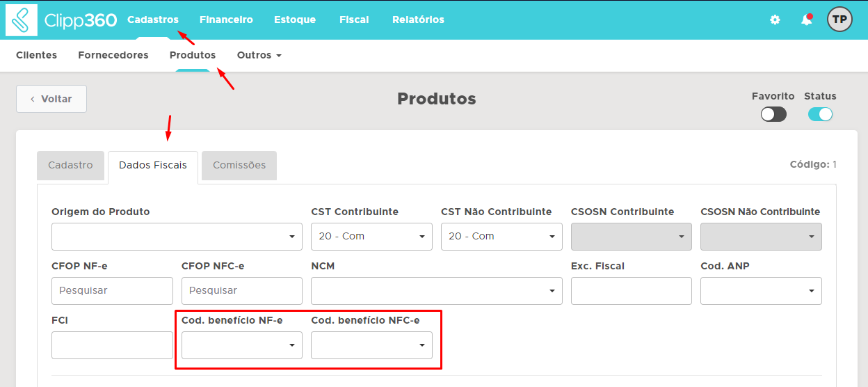Open the Cod. benefício NF-e dropdown
Viewport: 868px width, 387px height.
pos(241,345)
